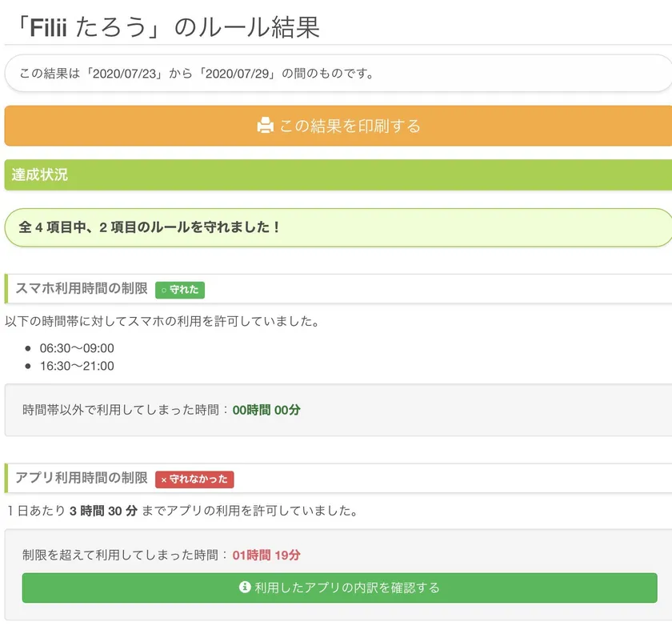The width and height of the screenshot is (672, 630).
Task: Select the 達成状況 section header bar
Action: point(338,175)
